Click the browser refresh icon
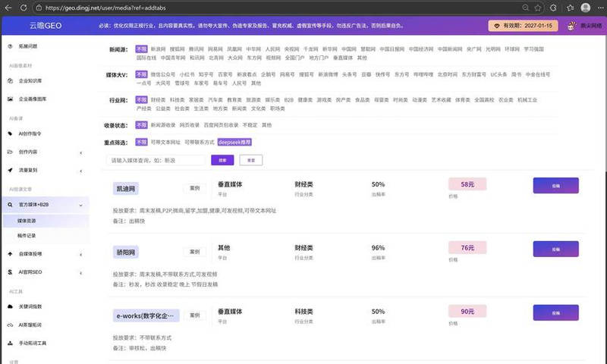Viewport: 607px width, 364px height. pyautogui.click(x=23, y=7)
